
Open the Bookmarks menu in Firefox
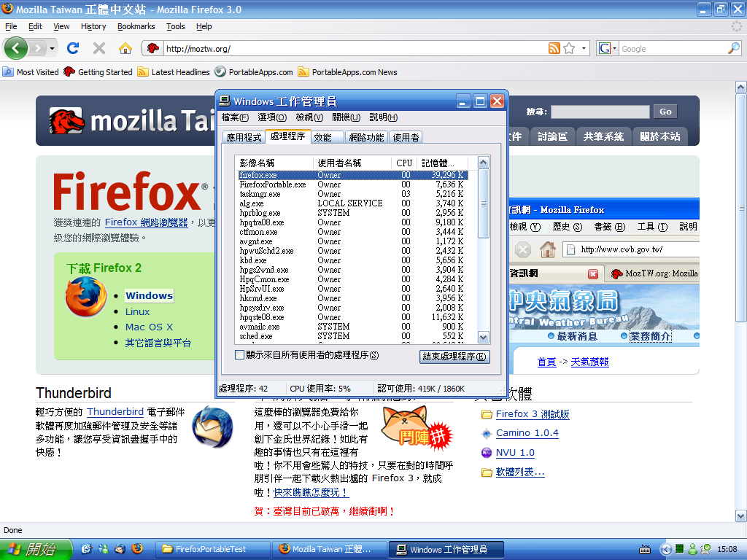[x=136, y=26]
